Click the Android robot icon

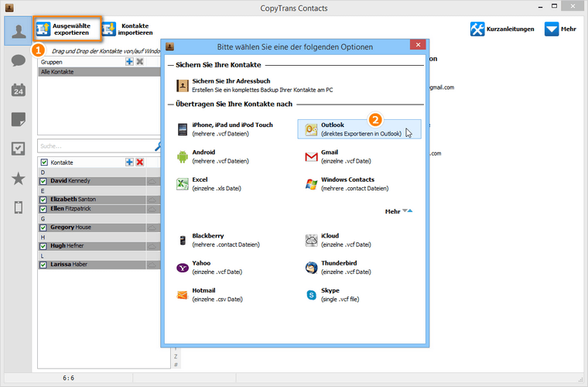coord(183,157)
